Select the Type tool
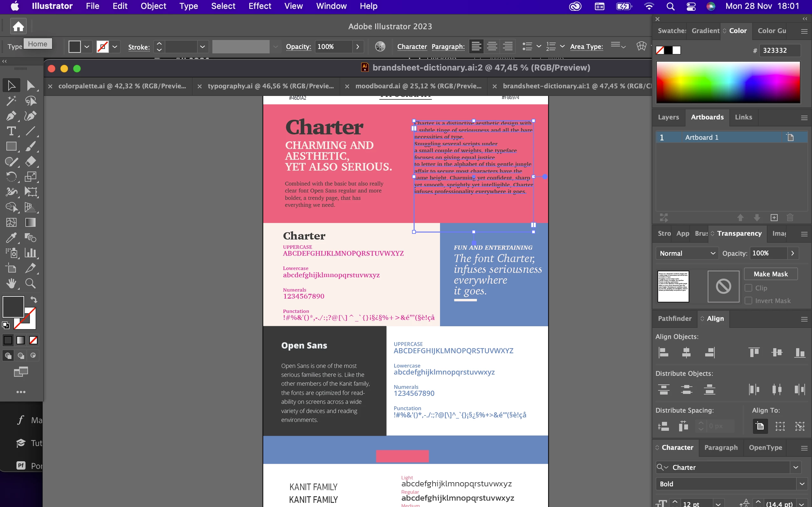Image resolution: width=812 pixels, height=507 pixels. point(11,131)
